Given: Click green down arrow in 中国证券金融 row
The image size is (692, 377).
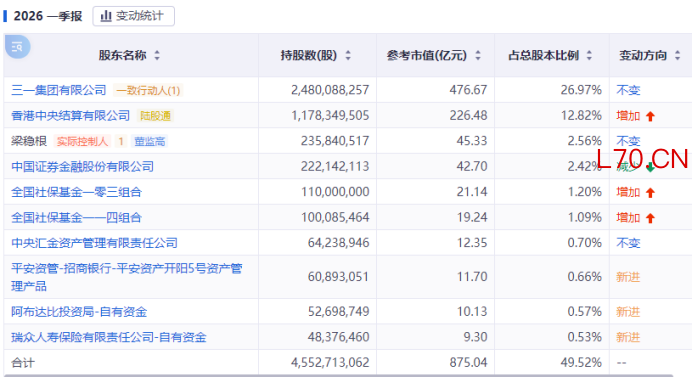Looking at the screenshot, I should (650, 167).
